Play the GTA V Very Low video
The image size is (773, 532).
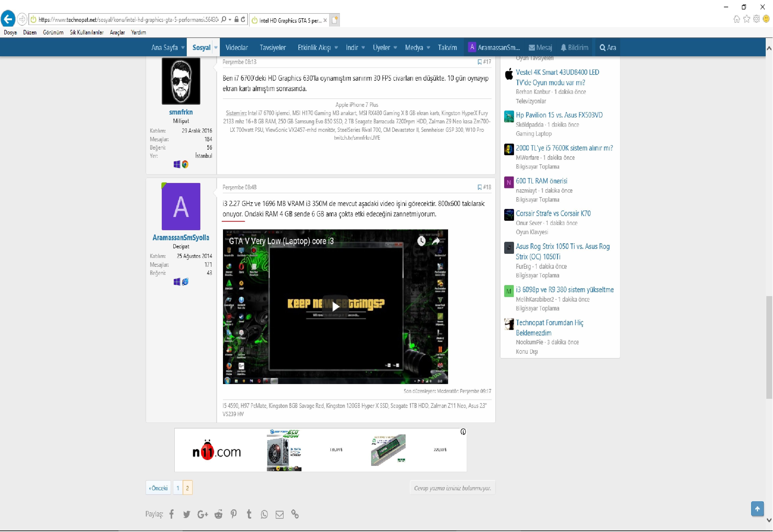[335, 307]
